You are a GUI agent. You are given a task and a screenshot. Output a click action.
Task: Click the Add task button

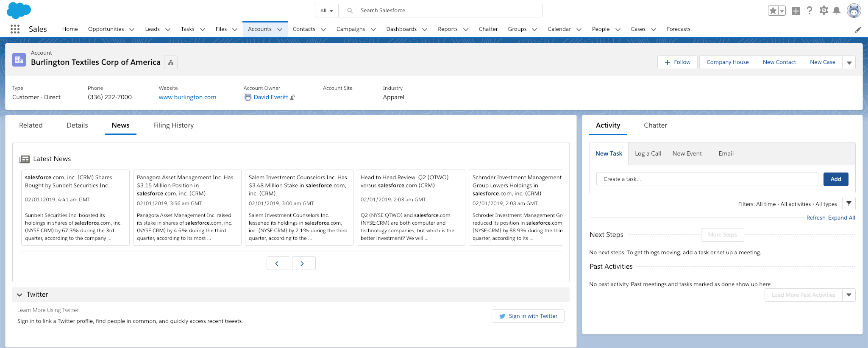tap(836, 179)
